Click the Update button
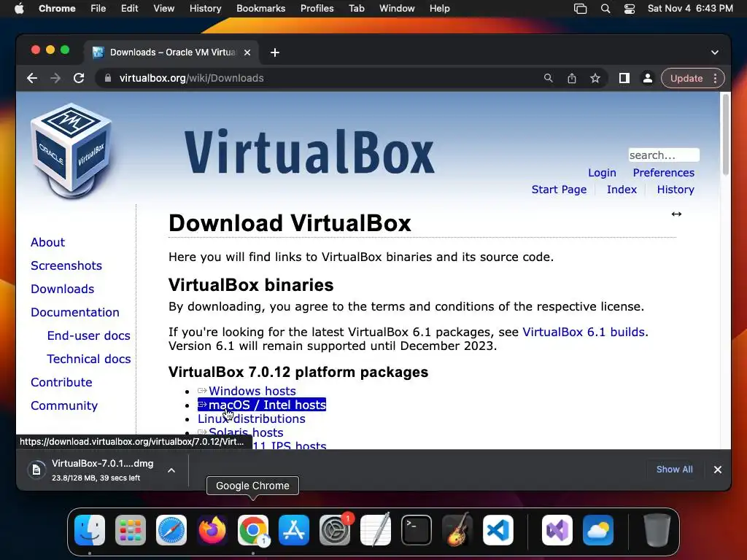747x560 pixels. [x=686, y=78]
